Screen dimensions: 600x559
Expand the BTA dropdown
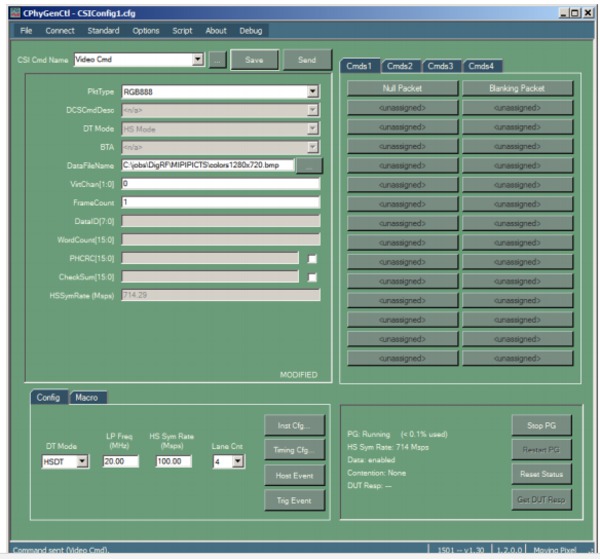click(313, 147)
